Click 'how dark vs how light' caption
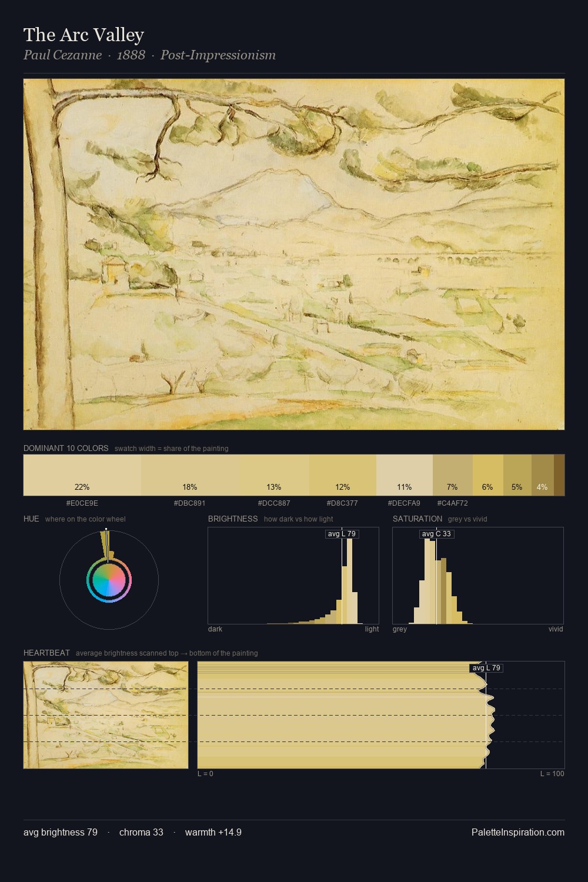The height and width of the screenshot is (882, 588). tap(299, 519)
